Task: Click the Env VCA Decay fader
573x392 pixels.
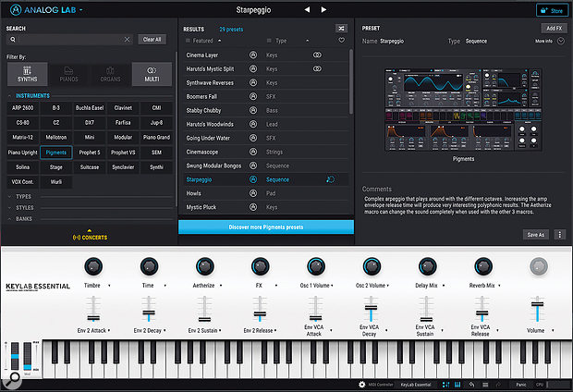Action: pos(371,309)
